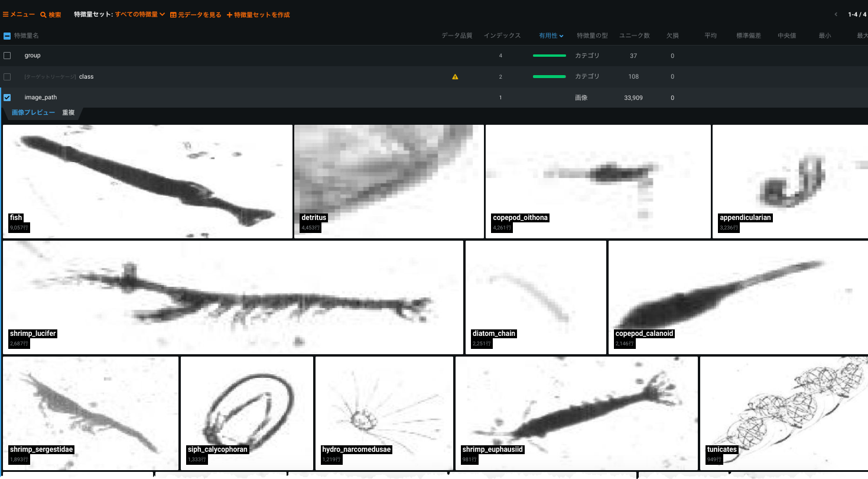The height and width of the screenshot is (479, 868).
Task: Click the plus icon for 特徴量セットを作成
Action: 229,15
